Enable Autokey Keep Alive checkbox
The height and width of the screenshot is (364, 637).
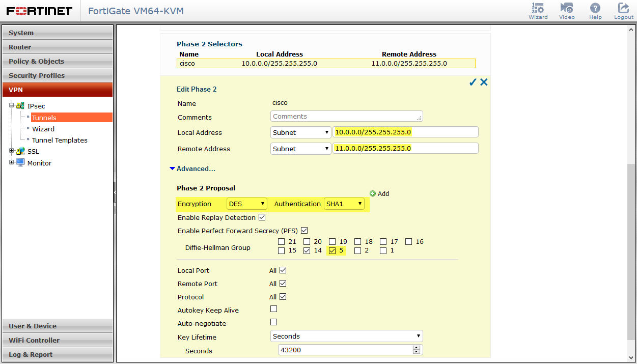[274, 309]
